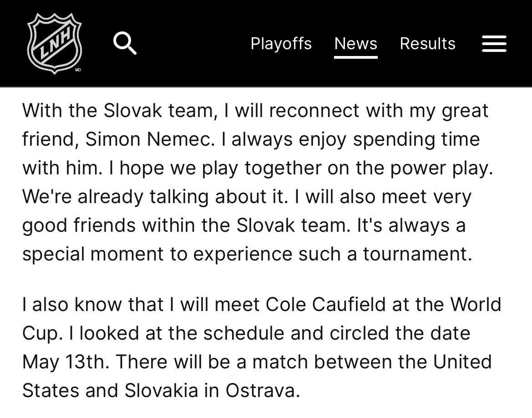Click the LNH shield logo

click(x=54, y=43)
